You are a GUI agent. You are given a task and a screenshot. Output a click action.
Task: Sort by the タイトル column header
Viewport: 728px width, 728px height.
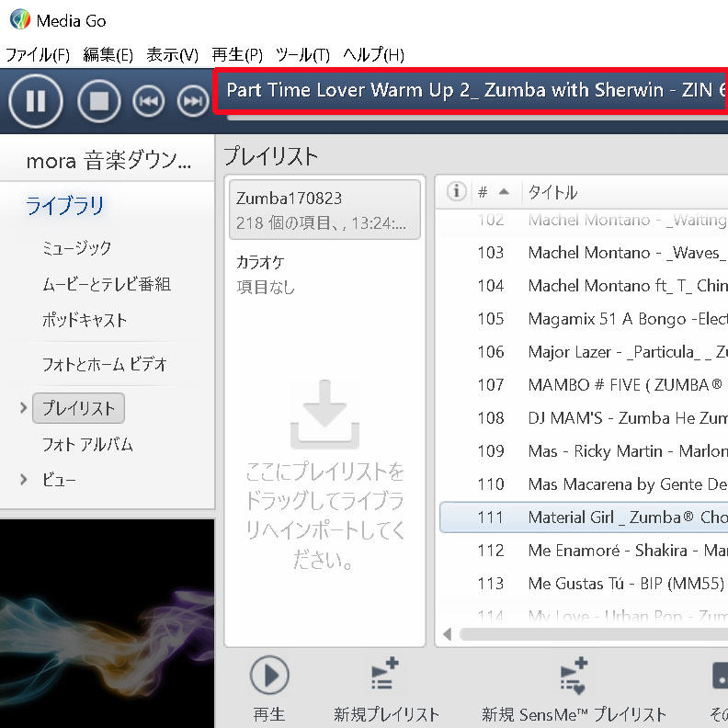(x=552, y=191)
